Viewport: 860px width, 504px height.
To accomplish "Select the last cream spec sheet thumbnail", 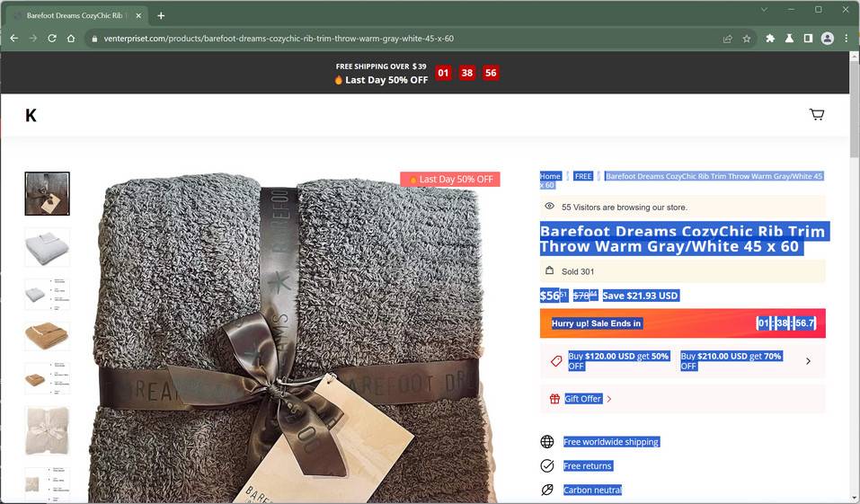I will (47, 483).
